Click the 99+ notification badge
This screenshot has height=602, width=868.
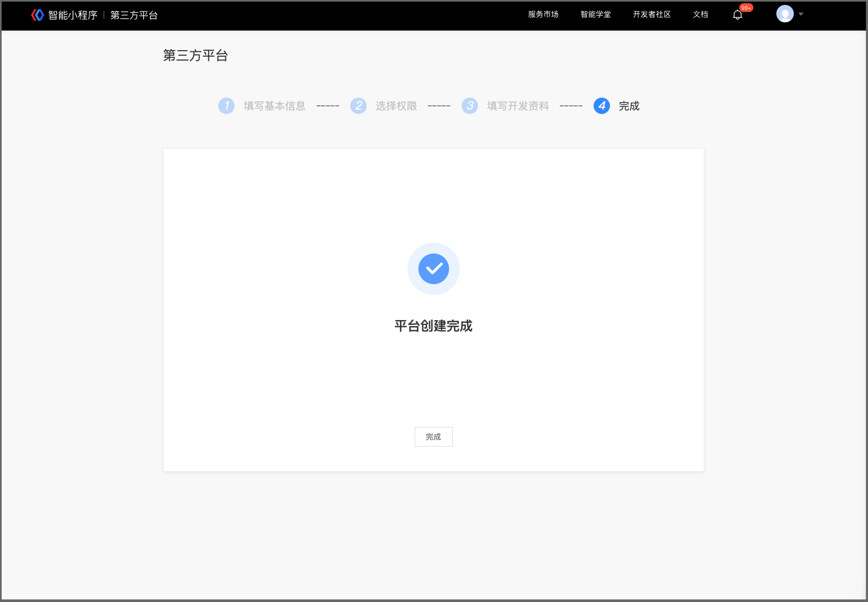(746, 8)
